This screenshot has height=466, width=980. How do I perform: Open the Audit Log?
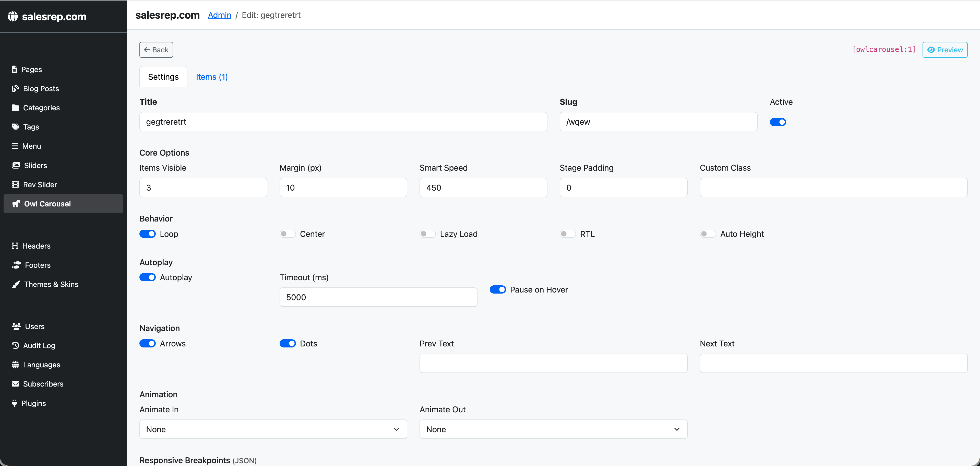point(39,345)
